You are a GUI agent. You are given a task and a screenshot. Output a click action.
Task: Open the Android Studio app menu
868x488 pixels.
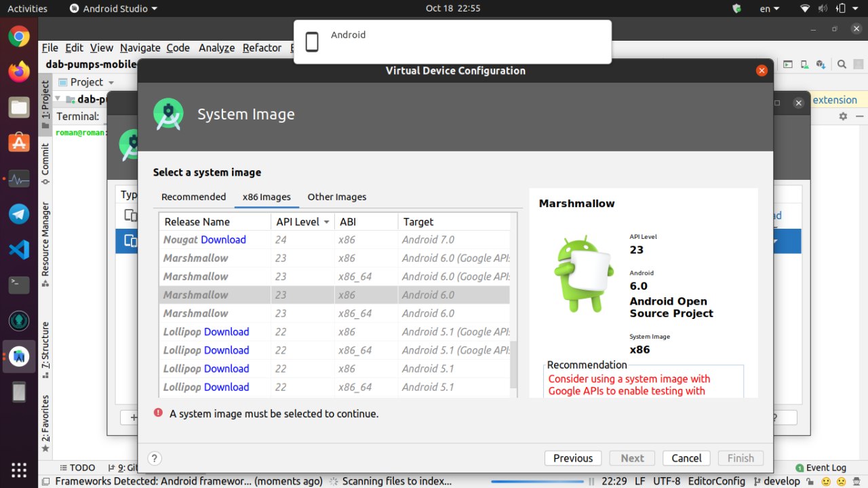(114, 8)
